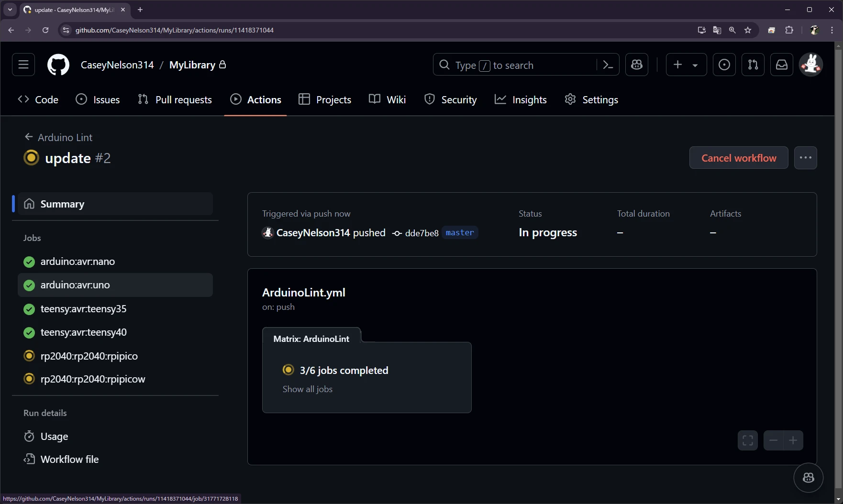Screen dimensions: 843x504
Task: Open a new browser tab
Action: 140,10
